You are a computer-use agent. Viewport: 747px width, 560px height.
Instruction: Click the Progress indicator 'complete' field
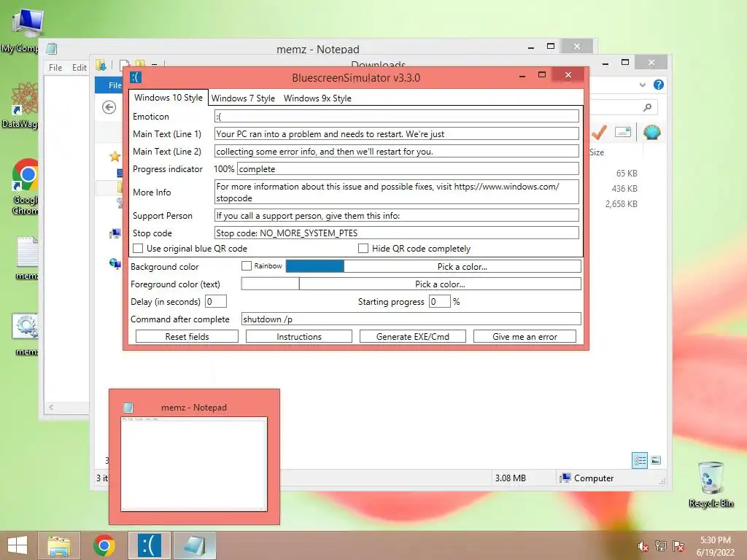tap(408, 168)
